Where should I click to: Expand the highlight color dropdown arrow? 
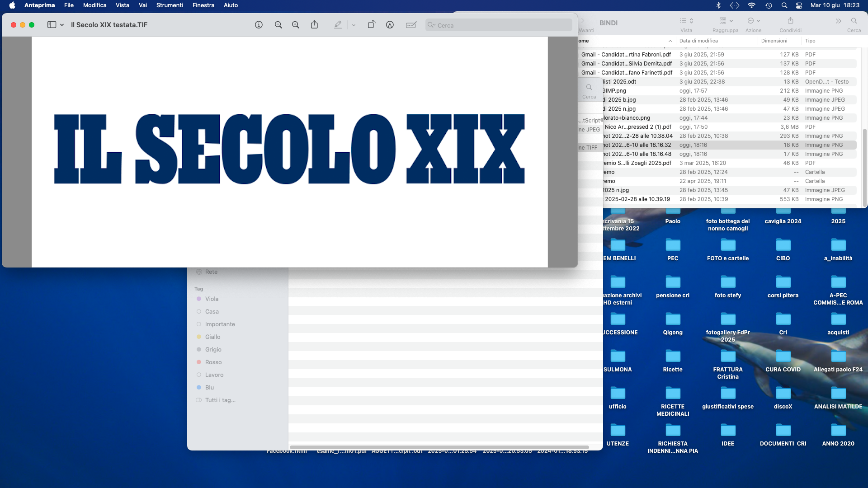354,25
